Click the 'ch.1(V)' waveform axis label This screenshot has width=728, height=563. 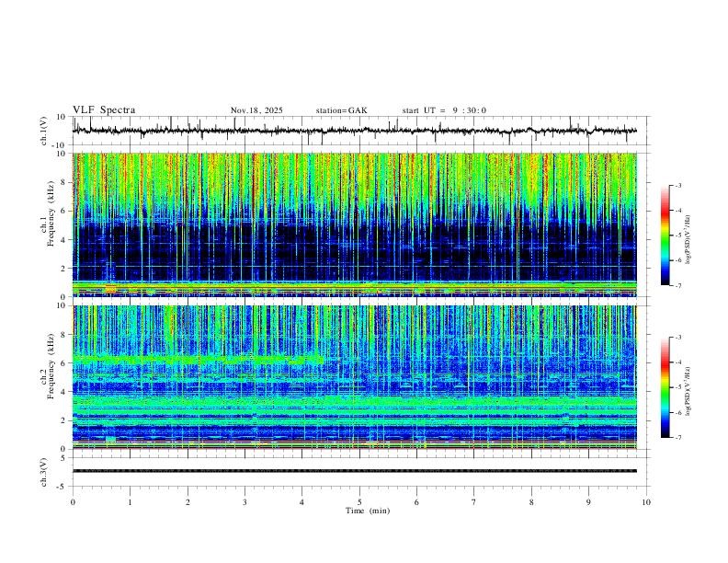tap(44, 131)
